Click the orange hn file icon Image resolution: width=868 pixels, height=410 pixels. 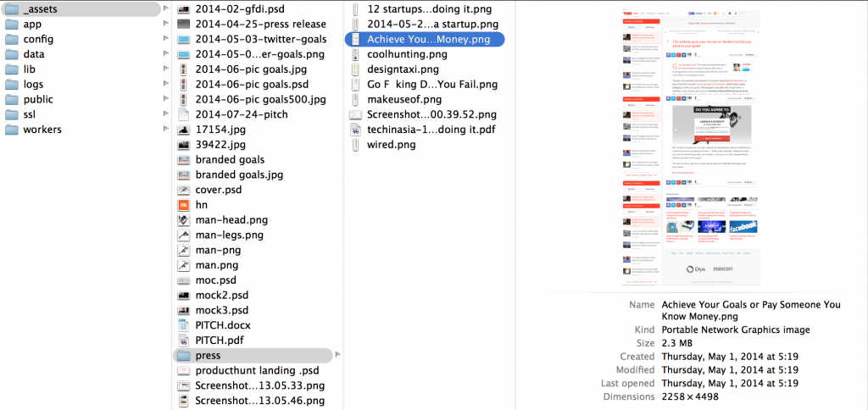pos(183,205)
